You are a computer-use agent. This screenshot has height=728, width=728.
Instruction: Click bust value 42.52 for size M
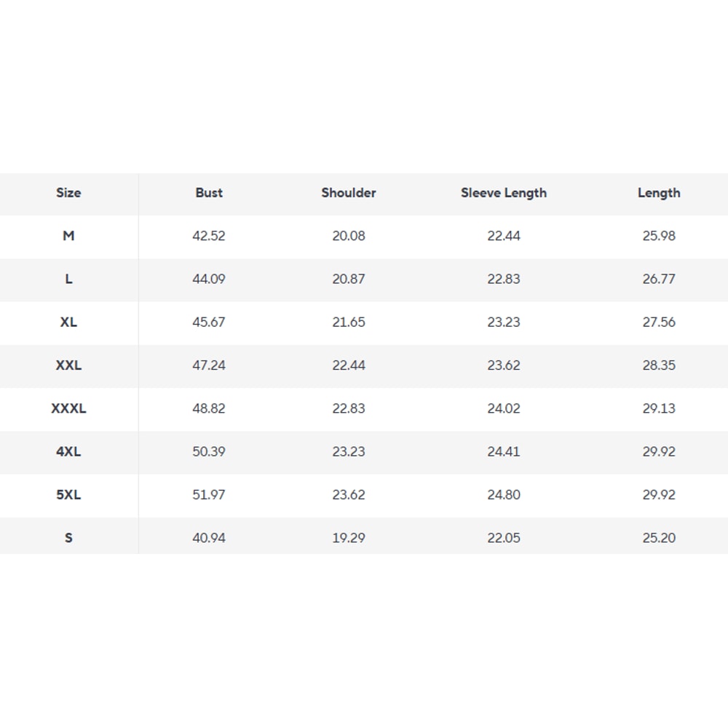pos(209,236)
